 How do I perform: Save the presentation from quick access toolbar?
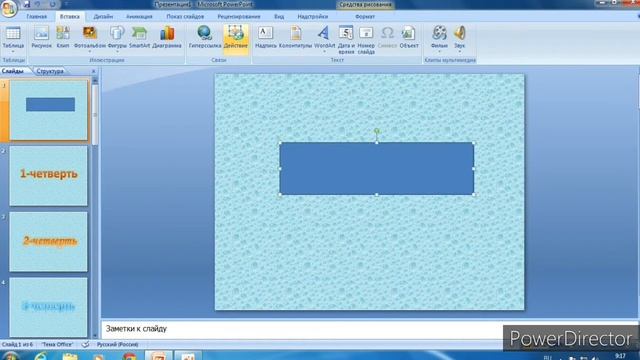point(27,4)
